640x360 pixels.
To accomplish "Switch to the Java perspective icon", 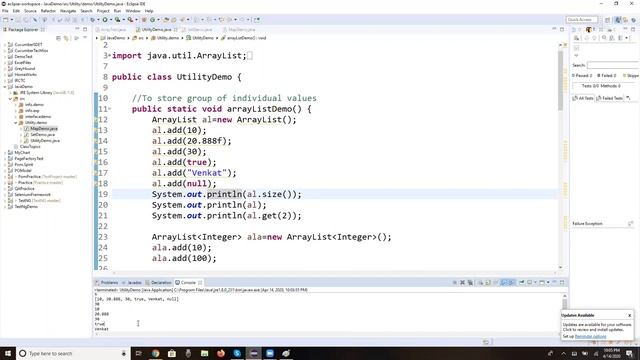I will coord(618,20).
